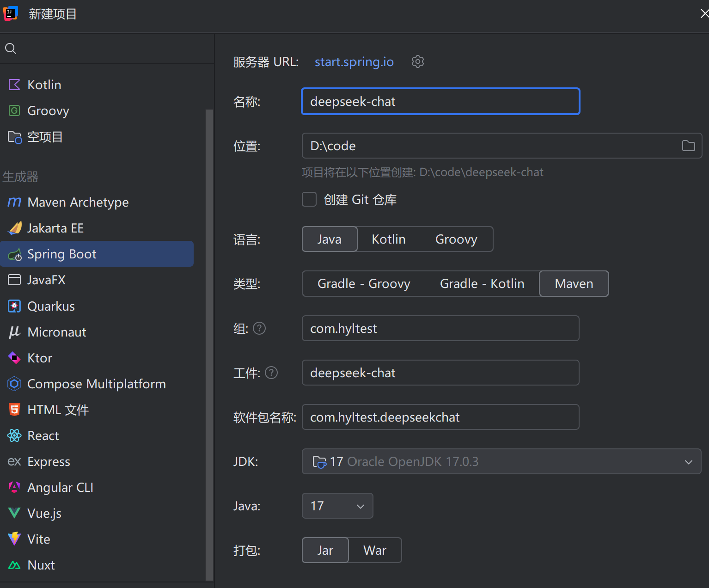
Task: Click help icon next to 工件 label
Action: (x=272, y=373)
